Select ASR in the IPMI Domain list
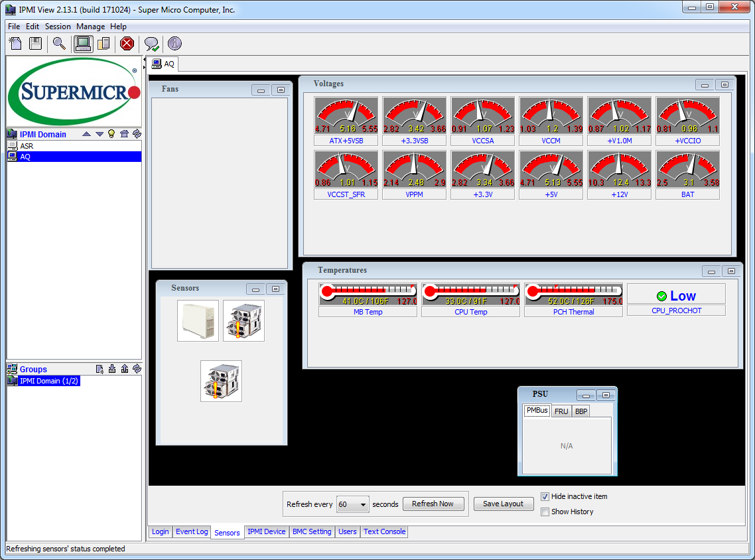This screenshot has height=560, width=755. [x=74, y=146]
